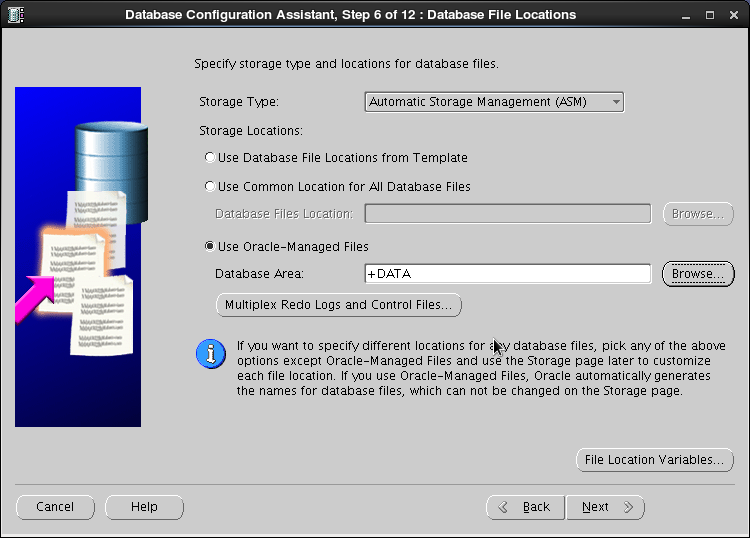This screenshot has width=750, height=538.
Task: Click the Storage Locations label
Action: (251, 131)
